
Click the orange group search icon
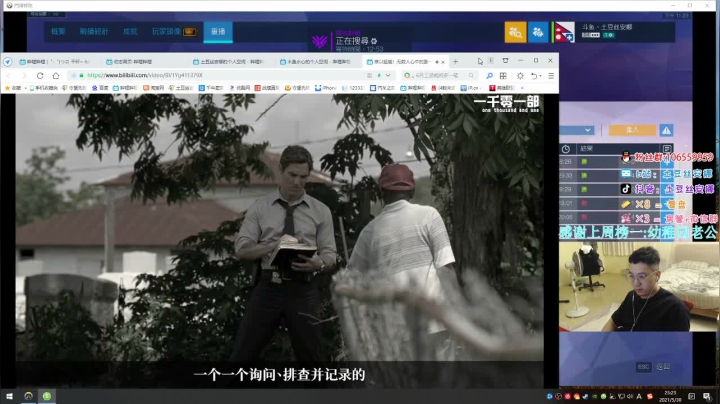pyautogui.click(x=515, y=33)
